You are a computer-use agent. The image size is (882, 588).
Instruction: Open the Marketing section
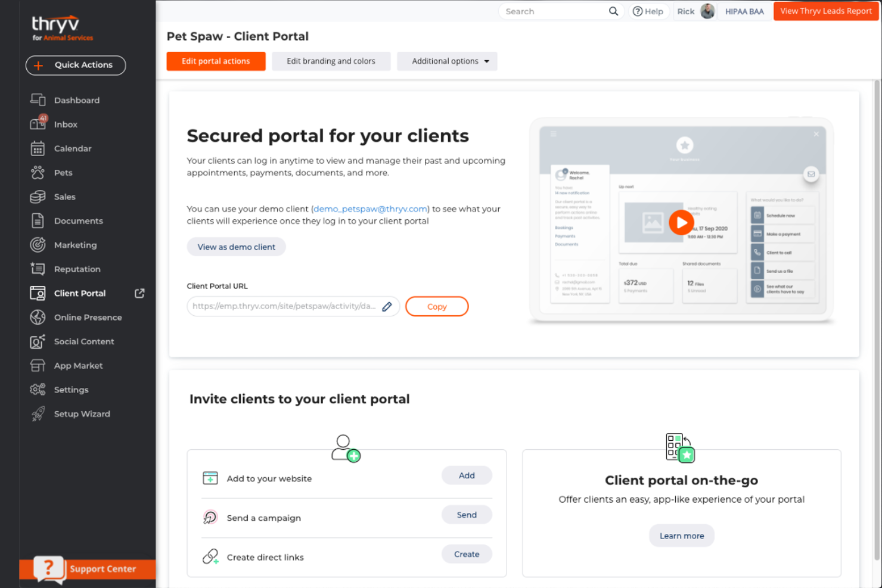(75, 245)
